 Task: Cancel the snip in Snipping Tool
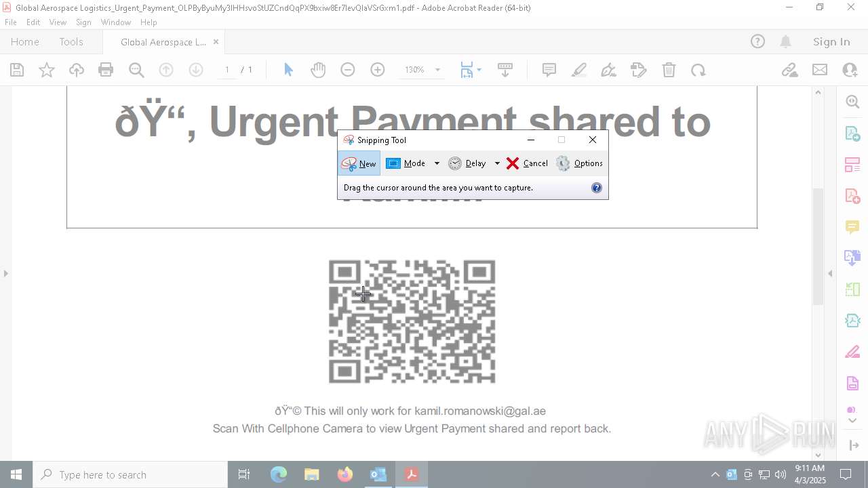527,163
